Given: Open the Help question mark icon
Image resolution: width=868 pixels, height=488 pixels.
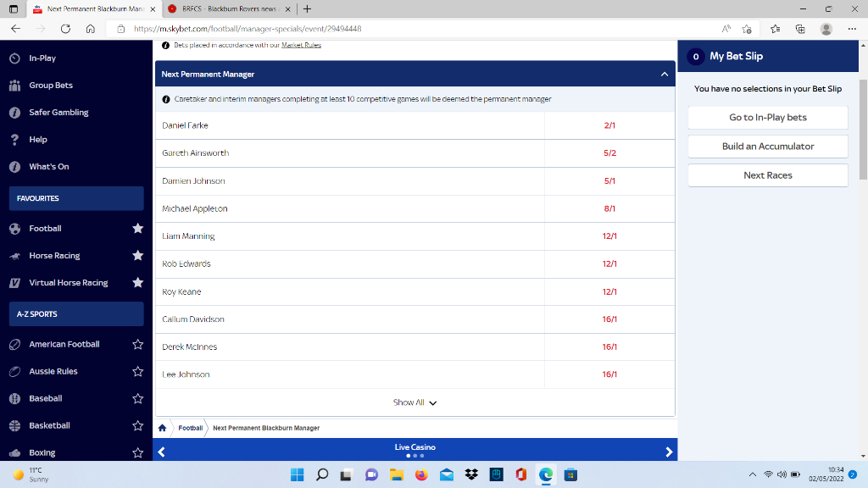Looking at the screenshot, I should pos(15,140).
